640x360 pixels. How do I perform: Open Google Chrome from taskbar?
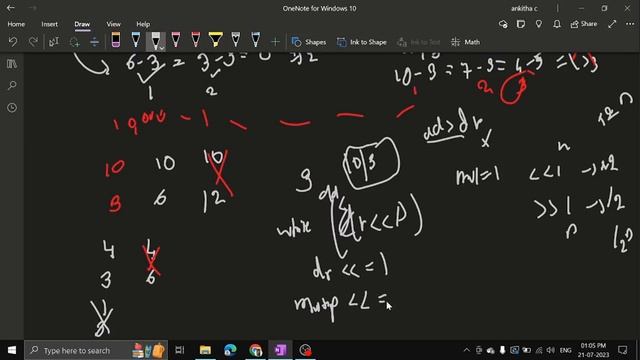(256, 350)
